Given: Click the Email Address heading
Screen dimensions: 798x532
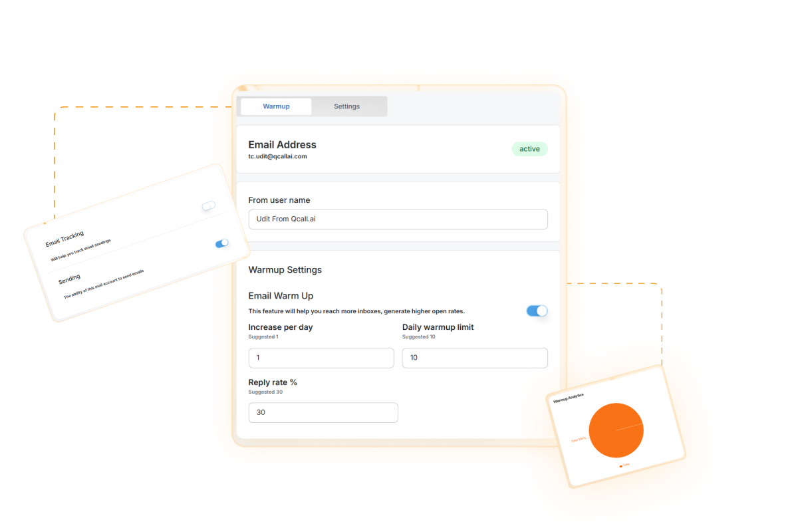Looking at the screenshot, I should point(282,144).
